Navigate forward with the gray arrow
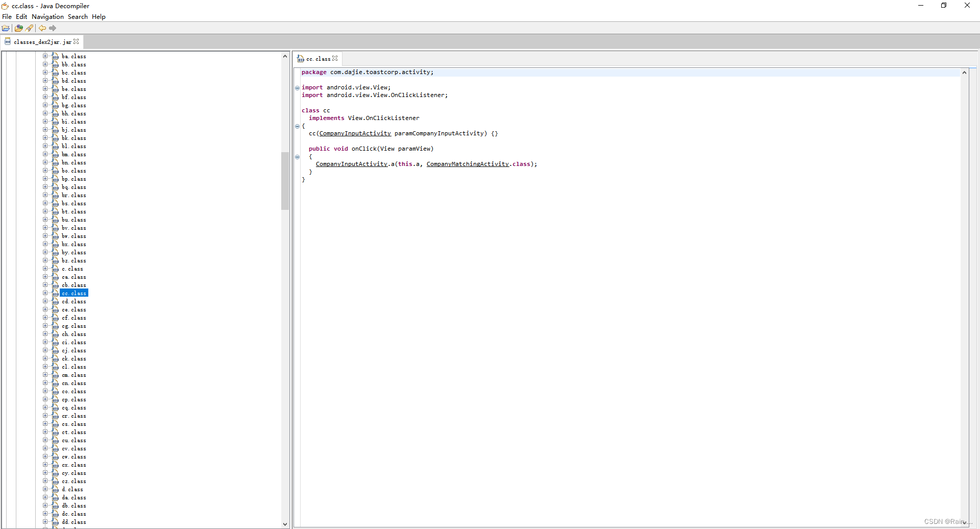This screenshot has width=980, height=529. click(x=53, y=28)
